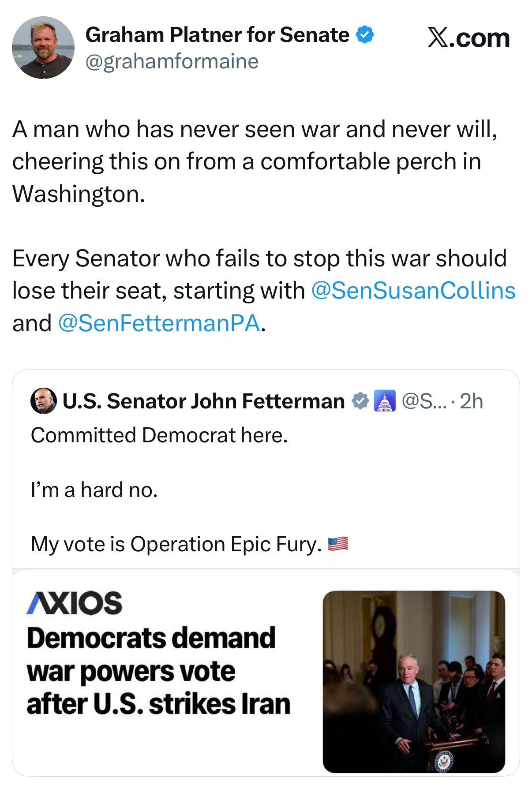532x785 pixels.
Task: Open the Axios article photo thumbnail
Action: point(414,681)
